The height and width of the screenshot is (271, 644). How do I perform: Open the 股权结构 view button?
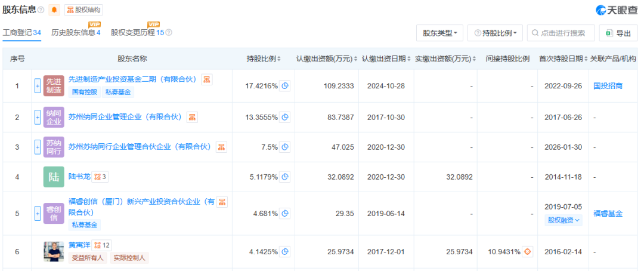84,10
